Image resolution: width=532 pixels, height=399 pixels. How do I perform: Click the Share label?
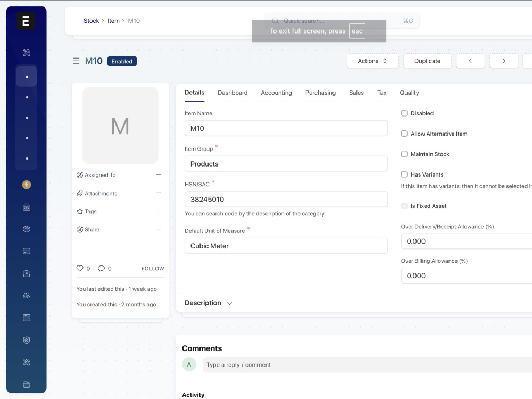(x=92, y=230)
